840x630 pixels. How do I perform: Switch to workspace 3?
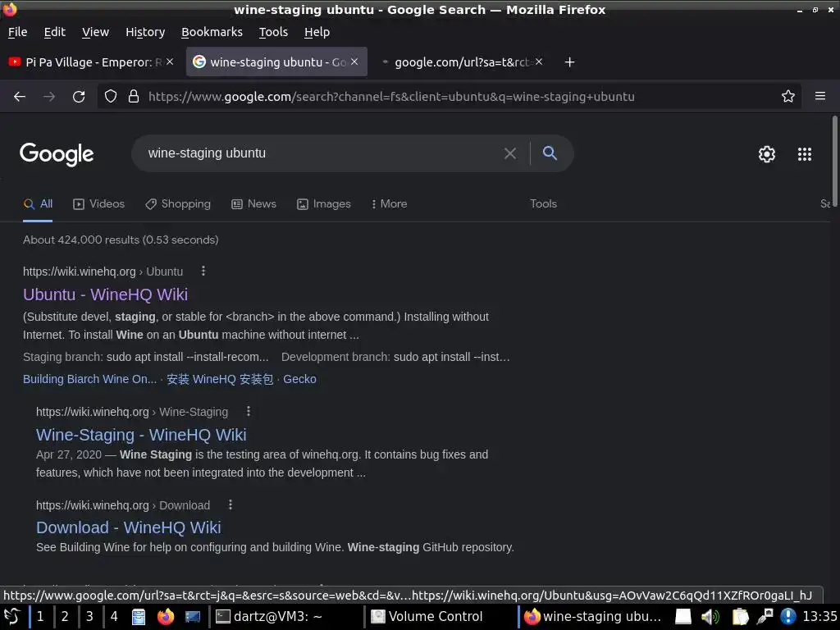(x=89, y=617)
